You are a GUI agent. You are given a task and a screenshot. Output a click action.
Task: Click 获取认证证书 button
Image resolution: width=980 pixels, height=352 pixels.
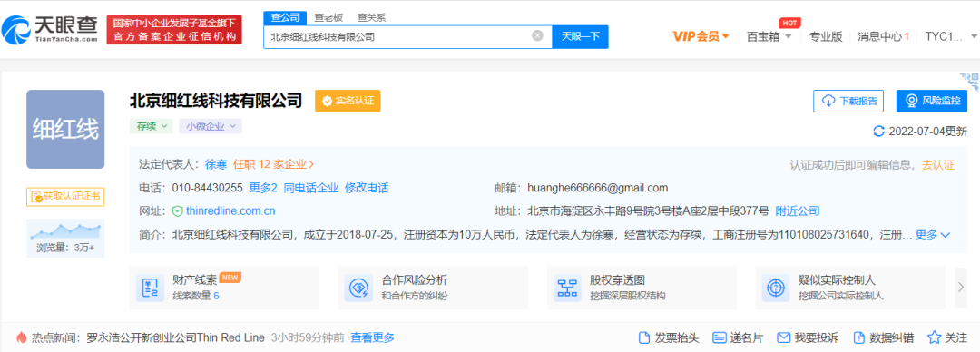65,197
